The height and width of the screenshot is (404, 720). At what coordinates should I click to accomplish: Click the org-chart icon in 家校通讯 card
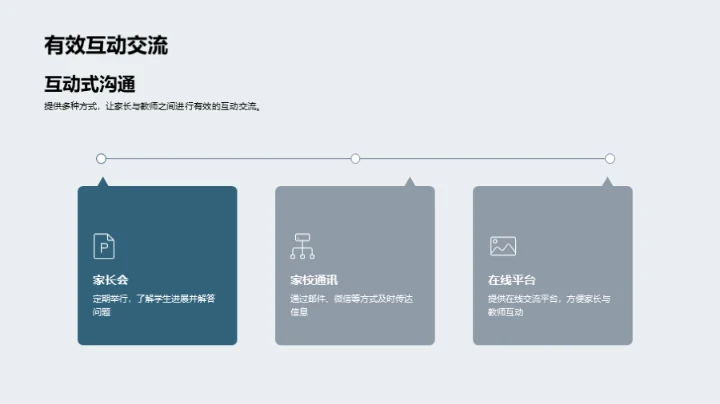click(x=302, y=246)
